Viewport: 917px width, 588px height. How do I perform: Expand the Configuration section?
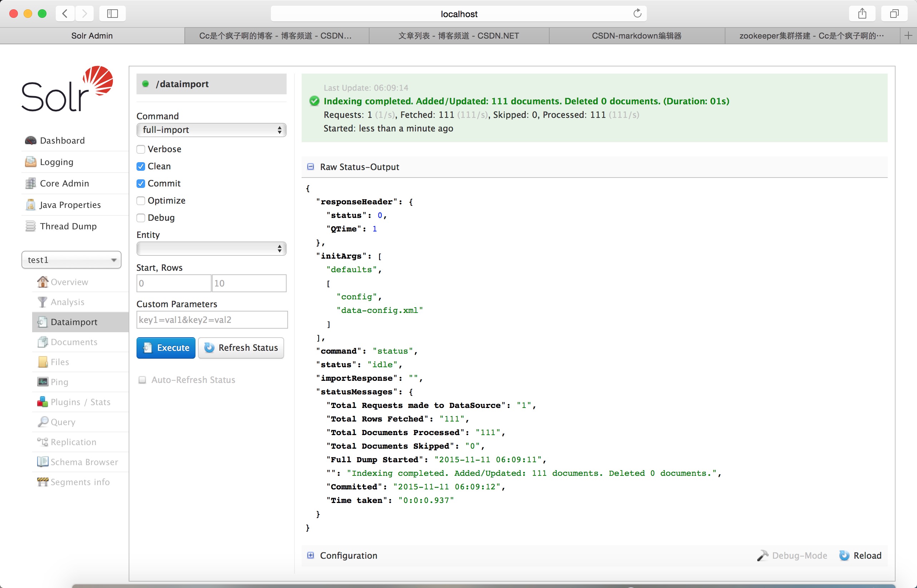tap(311, 555)
